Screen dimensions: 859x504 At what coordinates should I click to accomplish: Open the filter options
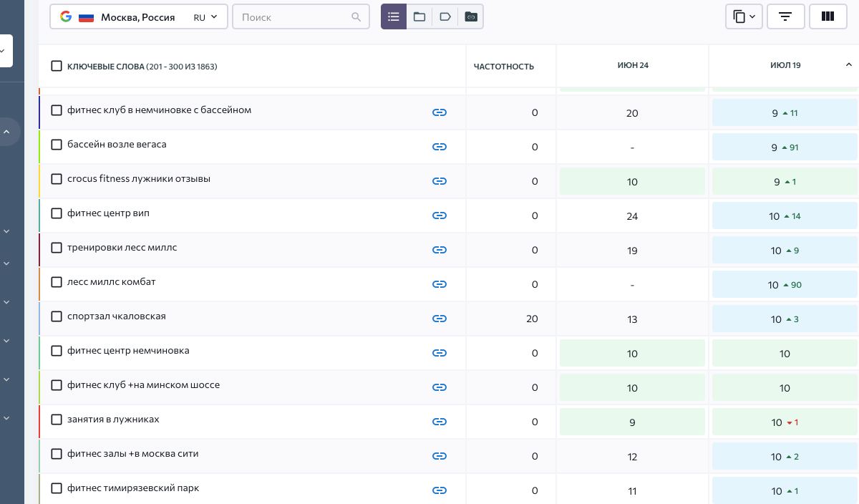(x=785, y=16)
